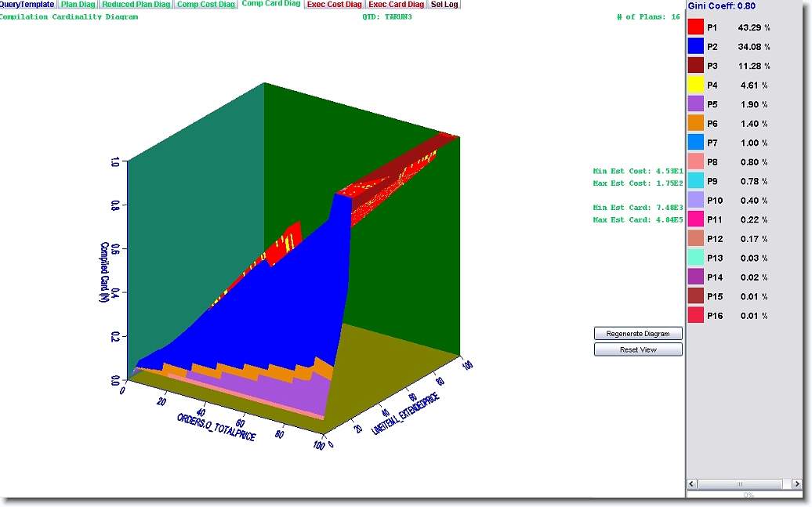The width and height of the screenshot is (812, 507).
Task: Click the orange P6 plan swatch
Action: [695, 123]
